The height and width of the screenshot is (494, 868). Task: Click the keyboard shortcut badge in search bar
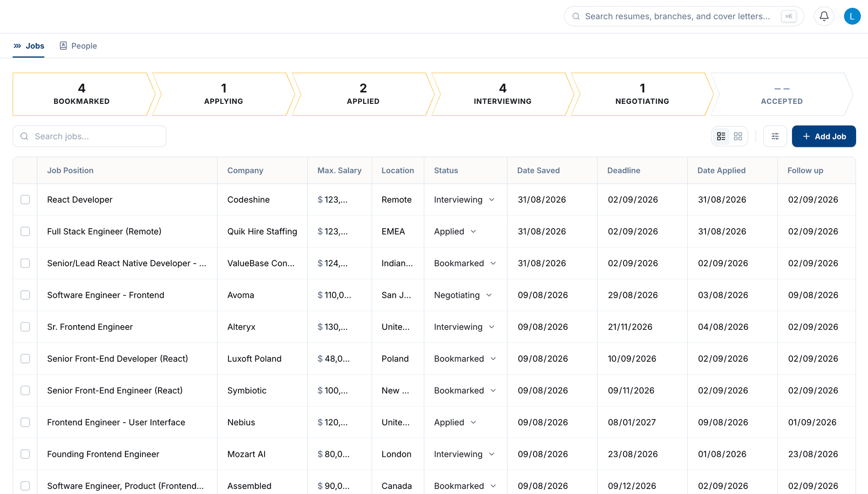pos(789,16)
